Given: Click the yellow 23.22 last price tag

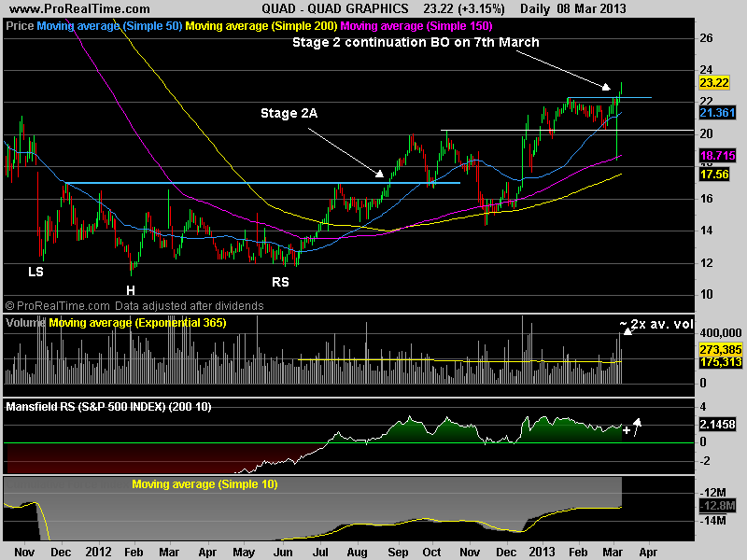Looking at the screenshot, I should click(713, 83).
